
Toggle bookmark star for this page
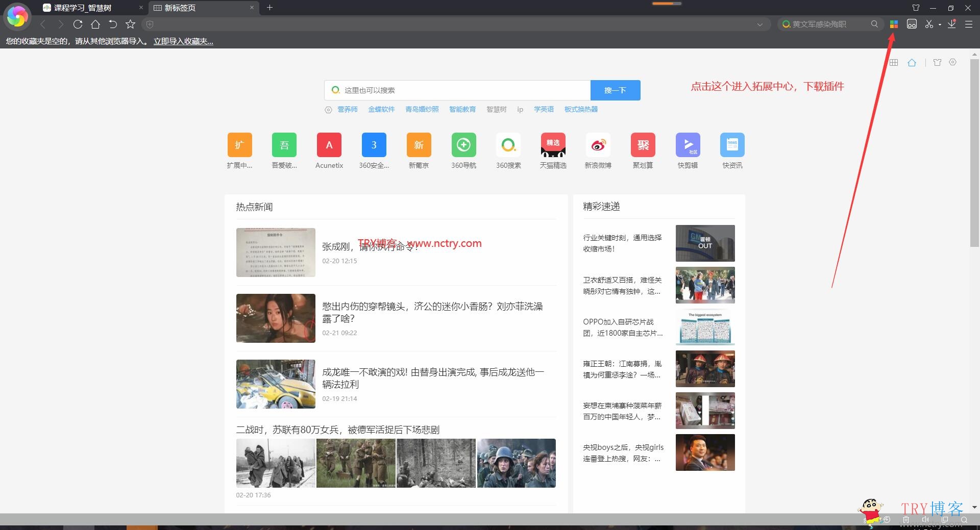pyautogui.click(x=131, y=24)
